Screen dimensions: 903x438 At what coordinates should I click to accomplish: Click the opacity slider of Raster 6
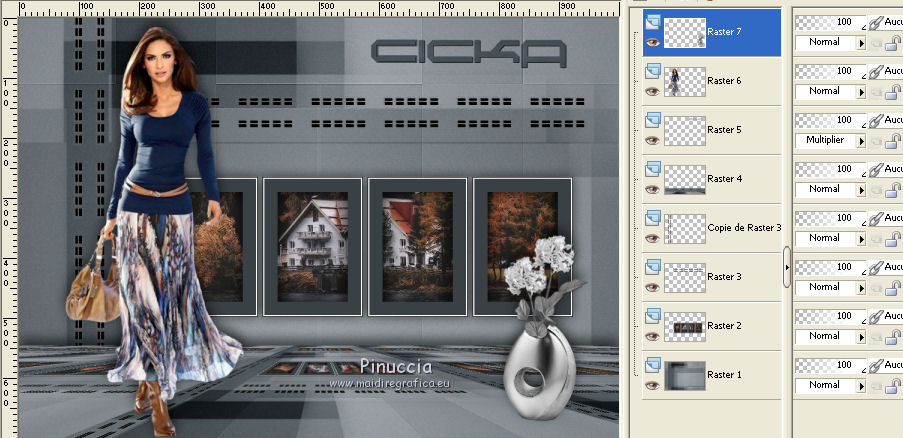click(830, 71)
